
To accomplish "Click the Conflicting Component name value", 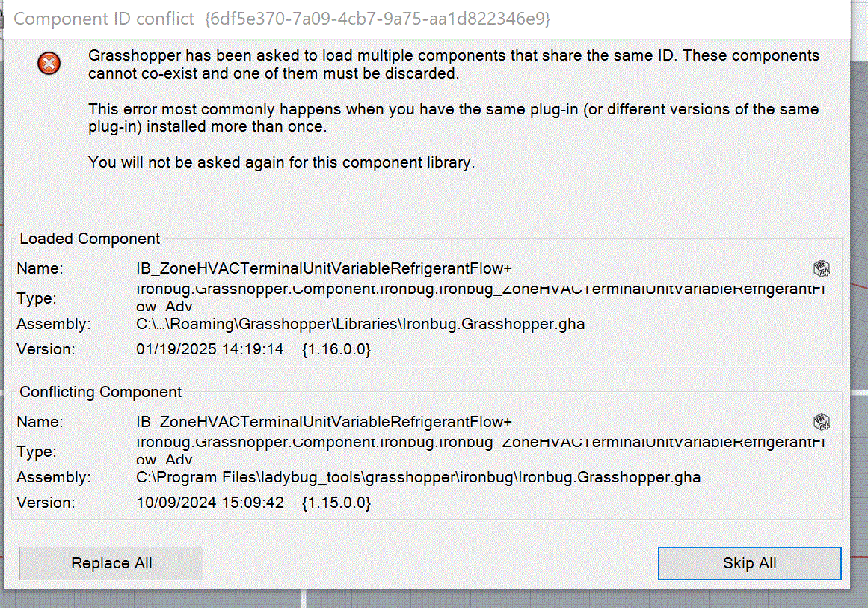I will pos(324,422).
